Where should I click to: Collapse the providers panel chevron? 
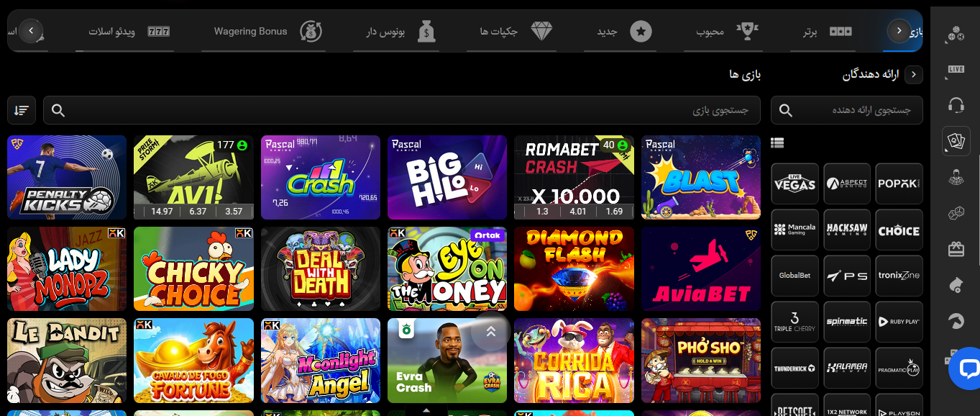pos(915,75)
